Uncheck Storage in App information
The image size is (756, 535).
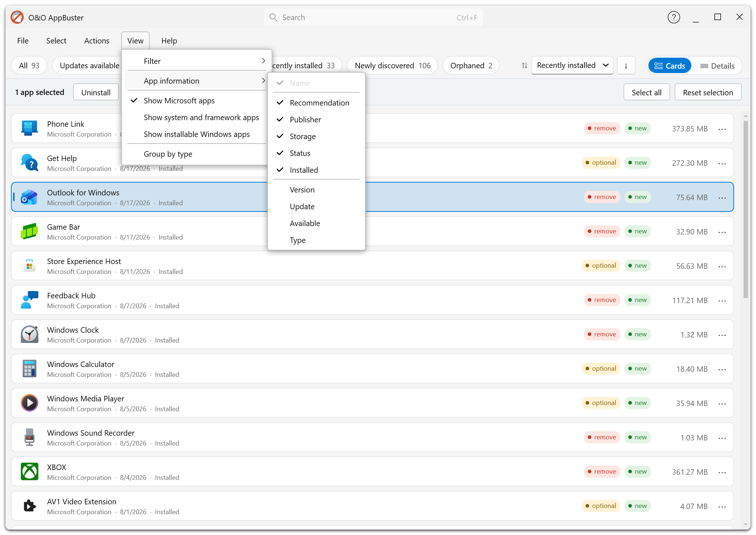(316, 136)
